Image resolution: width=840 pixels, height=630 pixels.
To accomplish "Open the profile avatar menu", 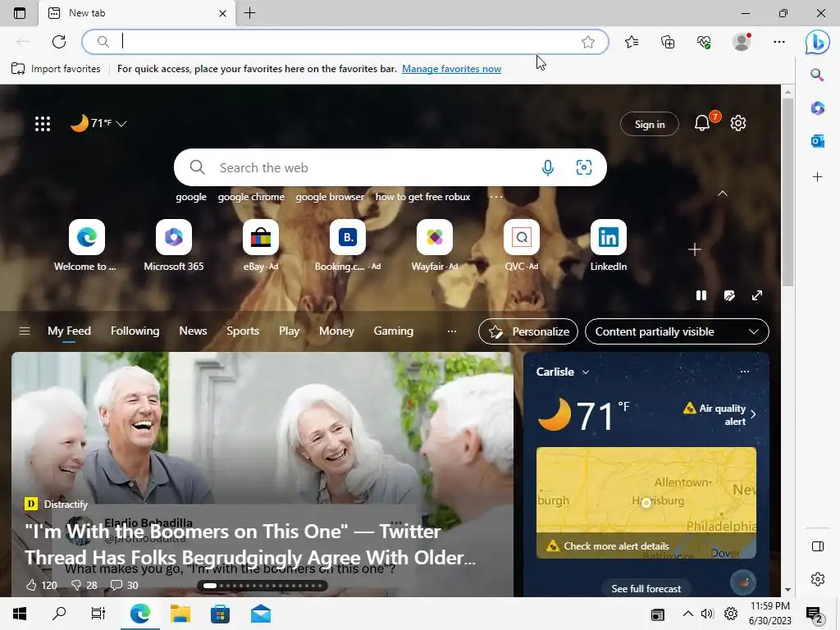I will click(742, 42).
